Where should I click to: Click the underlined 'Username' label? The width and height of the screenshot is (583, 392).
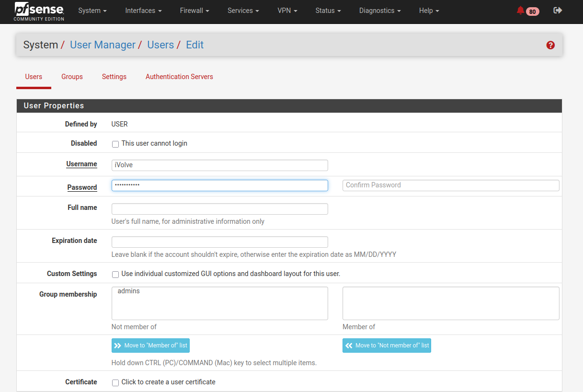pos(81,164)
